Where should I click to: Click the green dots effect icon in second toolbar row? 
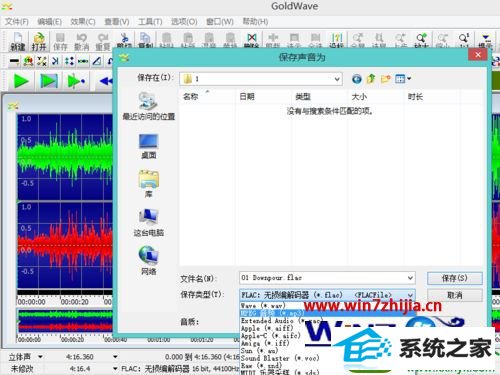point(69,61)
